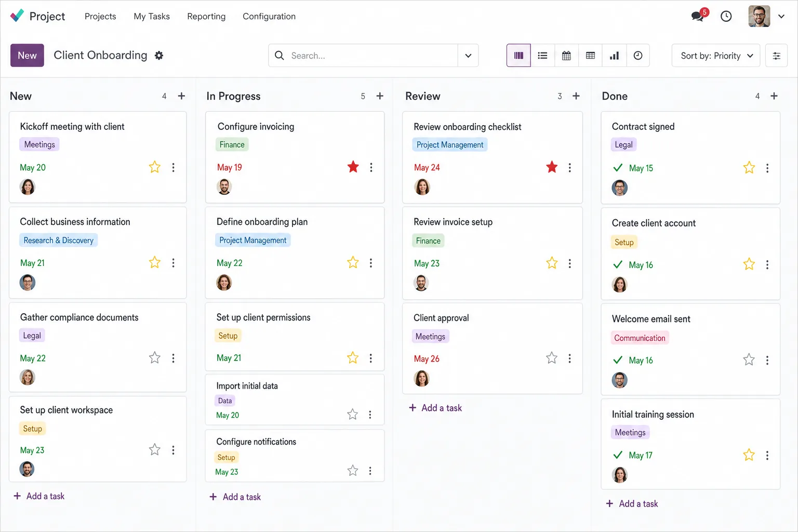Open the Sort by: Priority dropdown

coord(716,56)
